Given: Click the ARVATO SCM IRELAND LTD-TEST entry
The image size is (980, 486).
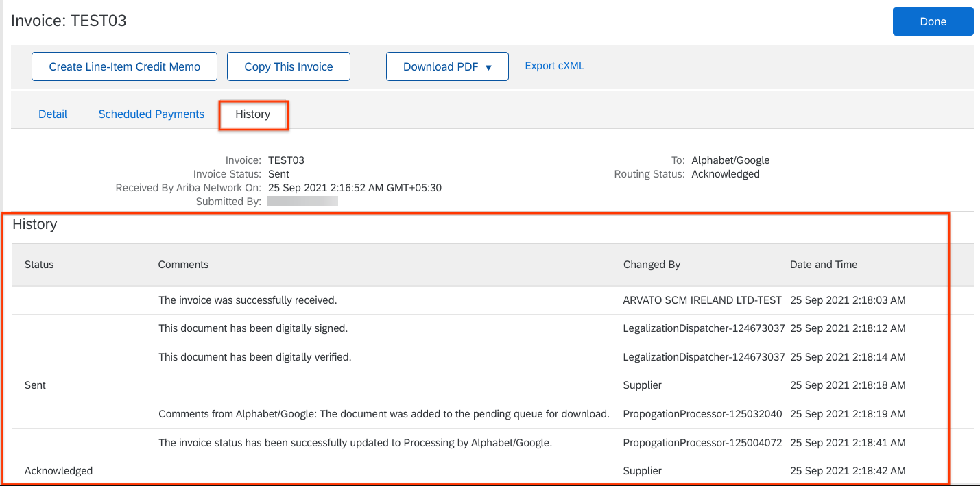Looking at the screenshot, I should pyautogui.click(x=702, y=300).
